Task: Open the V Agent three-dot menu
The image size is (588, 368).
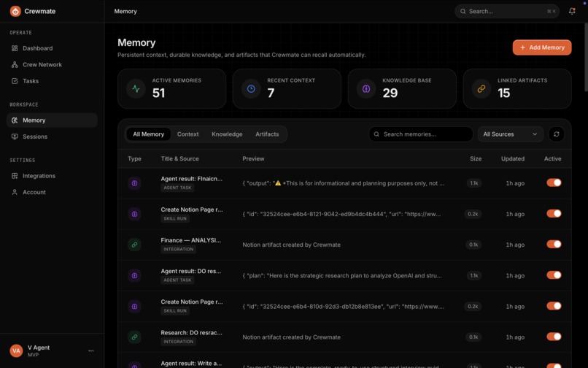Action: 90,350
